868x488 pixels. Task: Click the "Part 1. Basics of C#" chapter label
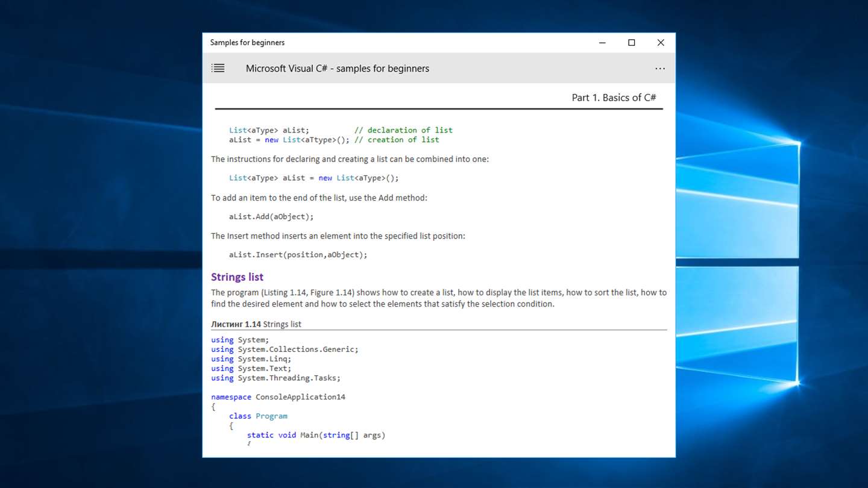(x=614, y=98)
